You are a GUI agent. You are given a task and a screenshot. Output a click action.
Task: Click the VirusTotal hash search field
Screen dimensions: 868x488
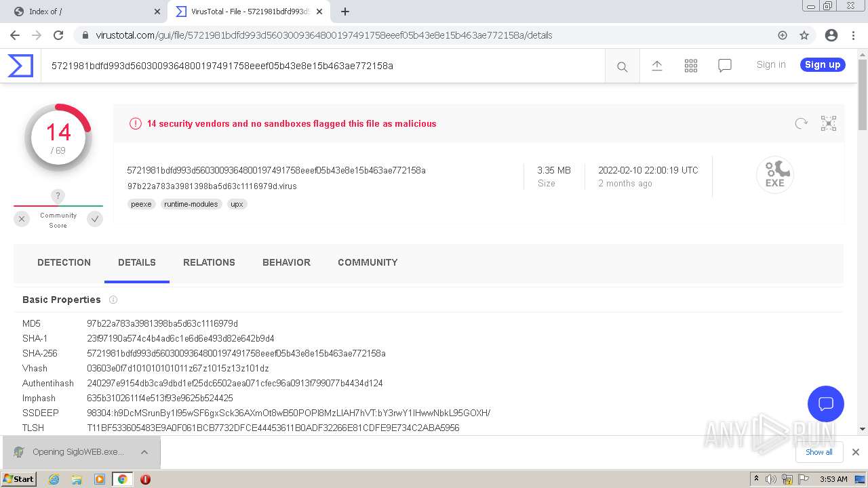coord(323,66)
